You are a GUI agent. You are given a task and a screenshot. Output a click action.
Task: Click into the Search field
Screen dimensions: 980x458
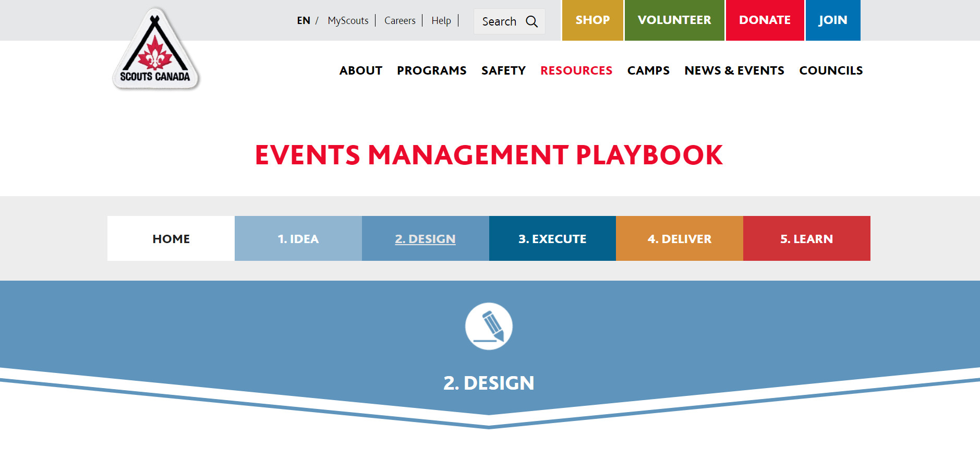(x=499, y=21)
